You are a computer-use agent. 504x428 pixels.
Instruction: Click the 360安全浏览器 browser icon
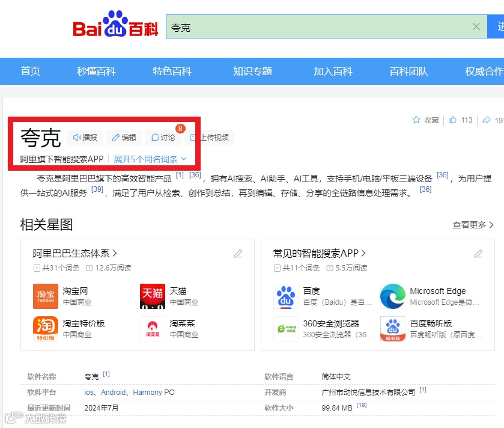pyautogui.click(x=286, y=330)
